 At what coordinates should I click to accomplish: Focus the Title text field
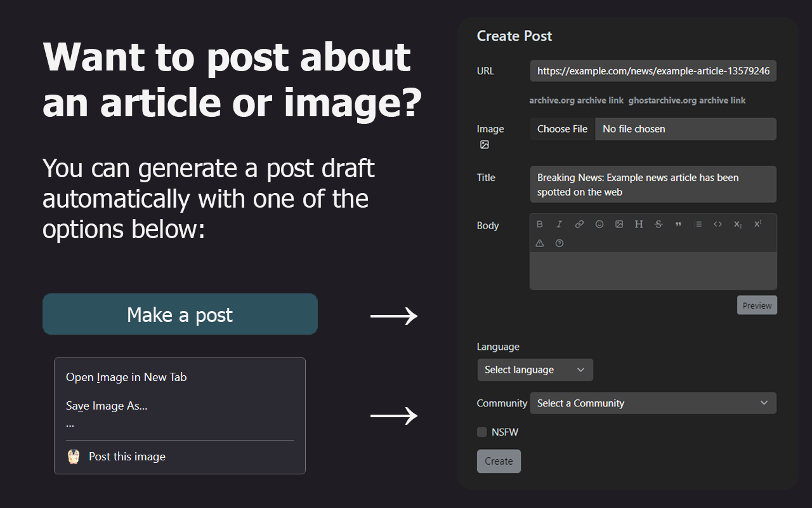coord(653,185)
